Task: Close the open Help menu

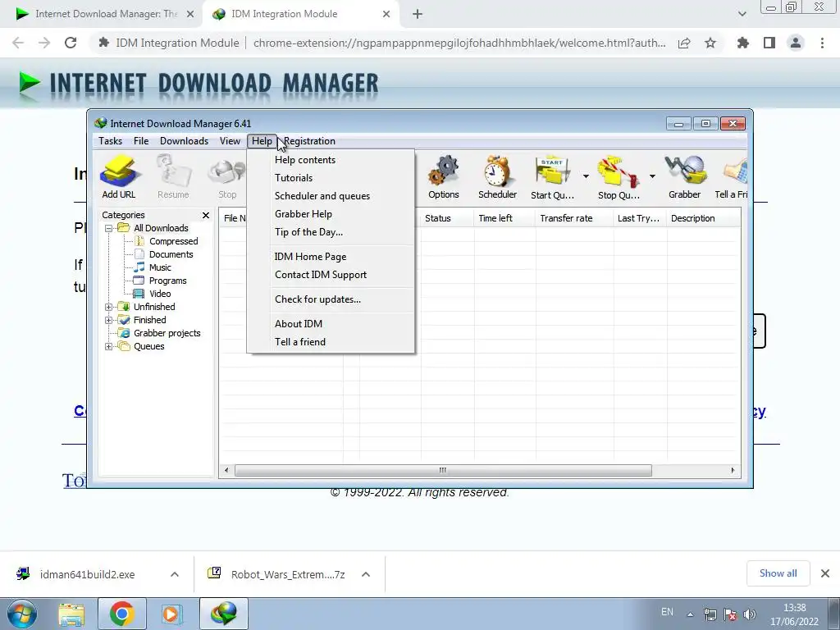Action: [262, 141]
